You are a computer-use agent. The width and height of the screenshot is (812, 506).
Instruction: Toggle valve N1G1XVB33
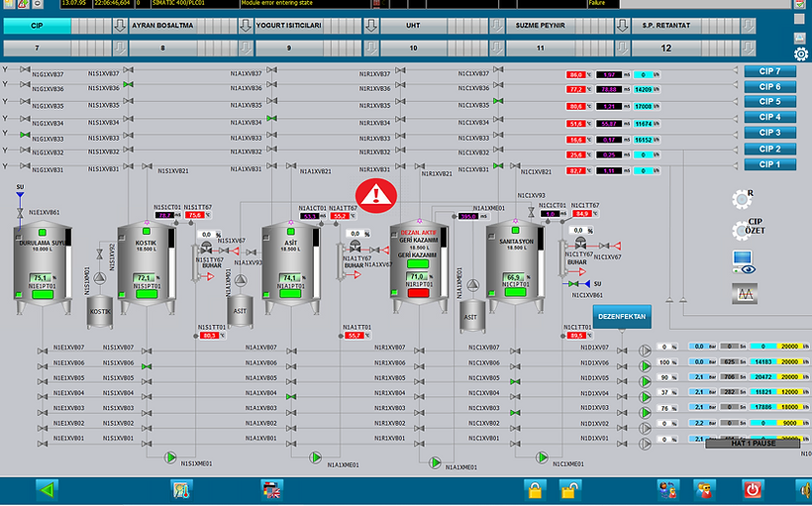[x=25, y=135]
